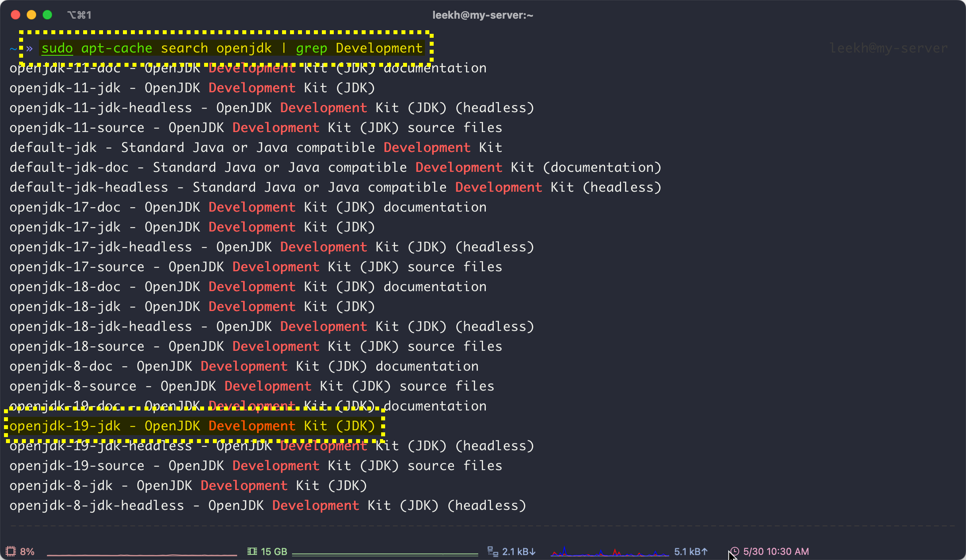Click the network icon beside 2.1 kB
Viewport: 966px width, 560px height.
pos(493,551)
